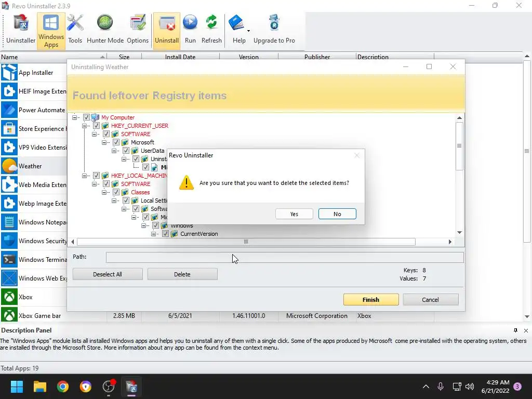
Task: Open the Windows Start menu
Action: pos(17,387)
